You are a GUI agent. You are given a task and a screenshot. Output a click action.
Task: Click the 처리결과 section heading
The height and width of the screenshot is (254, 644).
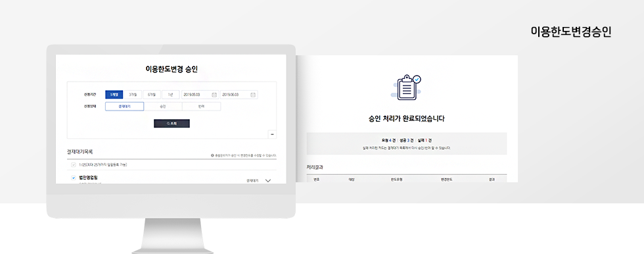(315, 167)
